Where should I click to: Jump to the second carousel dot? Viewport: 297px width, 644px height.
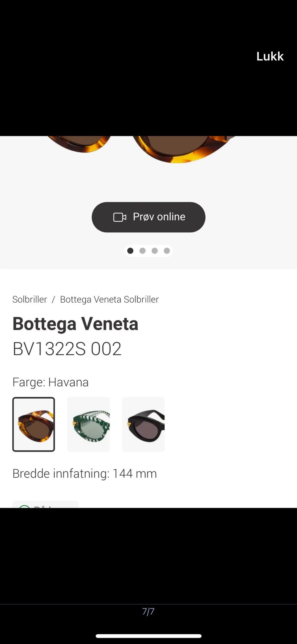point(142,251)
